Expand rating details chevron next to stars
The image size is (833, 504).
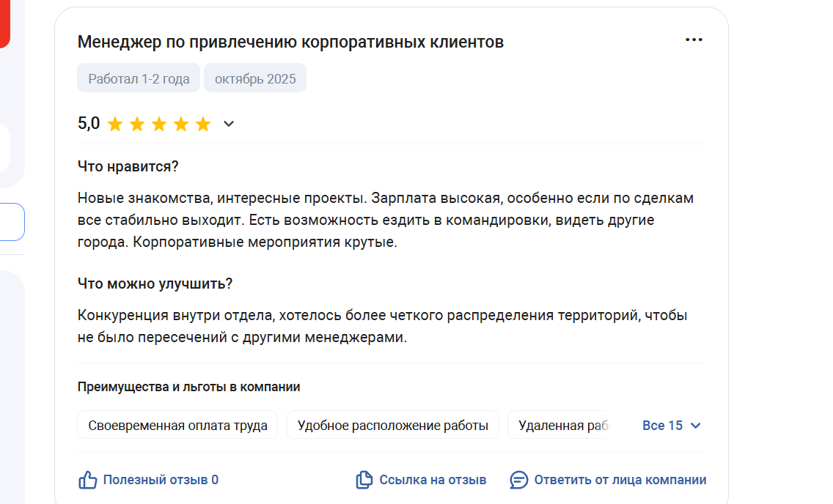[x=229, y=124]
